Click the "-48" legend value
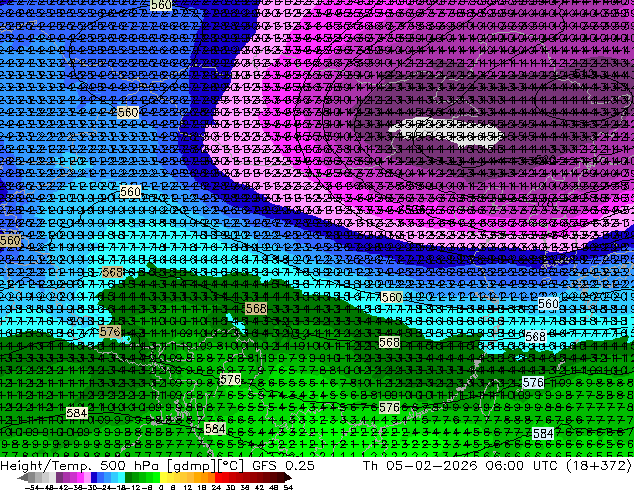The height and width of the screenshot is (490, 634). click(x=47, y=487)
